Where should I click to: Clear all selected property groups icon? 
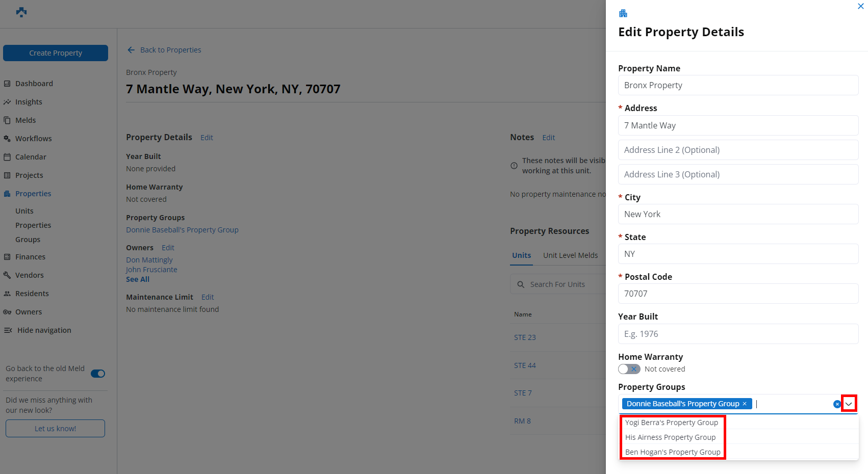(837, 404)
